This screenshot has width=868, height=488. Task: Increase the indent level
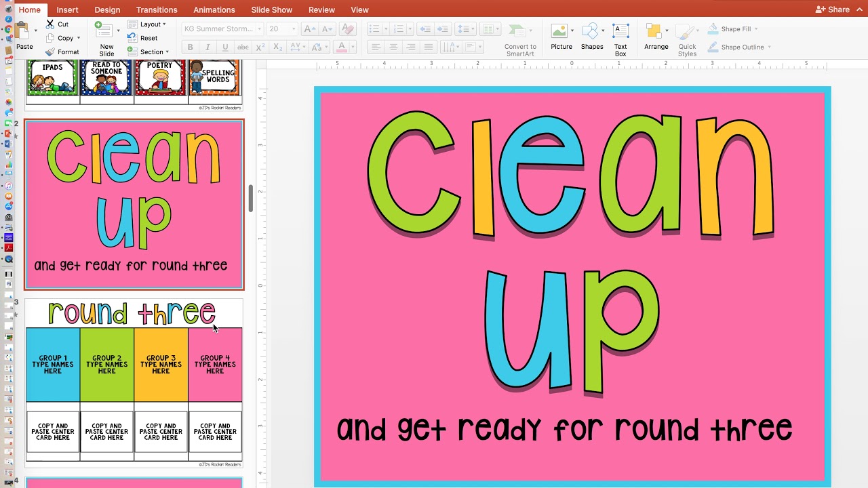point(443,29)
